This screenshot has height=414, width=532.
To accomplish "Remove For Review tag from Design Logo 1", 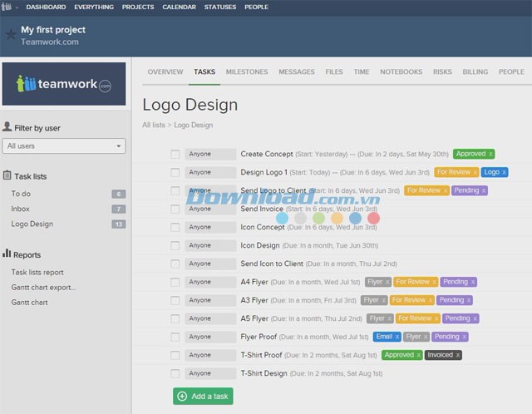I will point(475,172).
